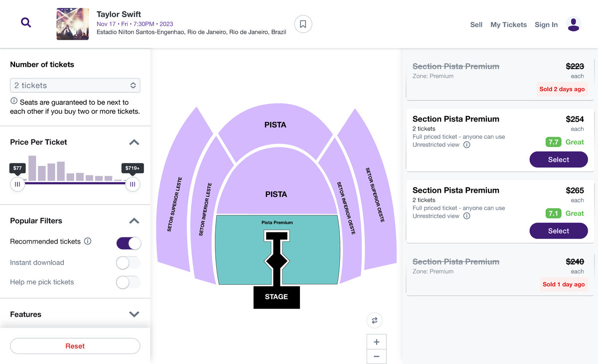Screen dimensions: 598x364
Task: Enable Instant download filter
Action: pyautogui.click(x=128, y=262)
